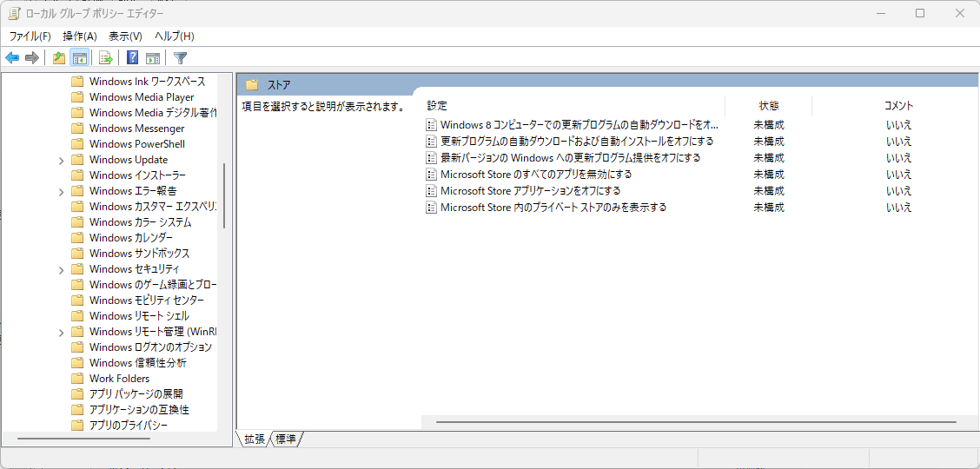Select Windows カラー システム in the tree
Image resolution: width=980 pixels, height=469 pixels.
pos(140,221)
